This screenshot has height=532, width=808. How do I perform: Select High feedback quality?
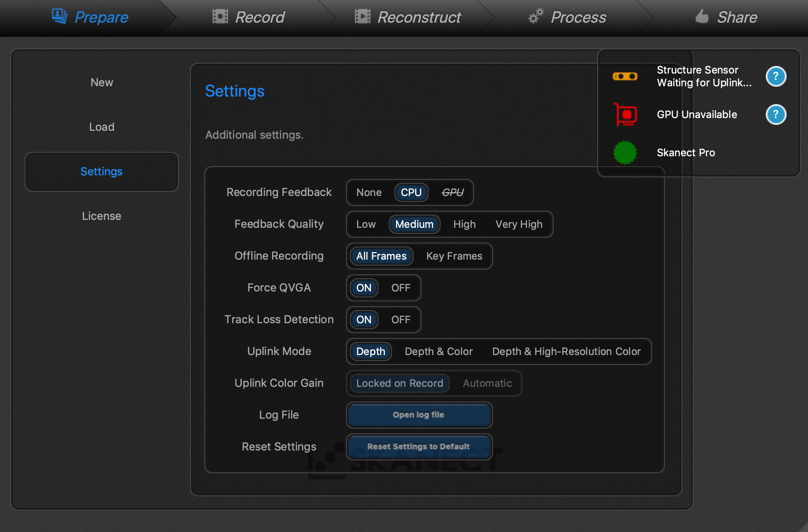464,224
